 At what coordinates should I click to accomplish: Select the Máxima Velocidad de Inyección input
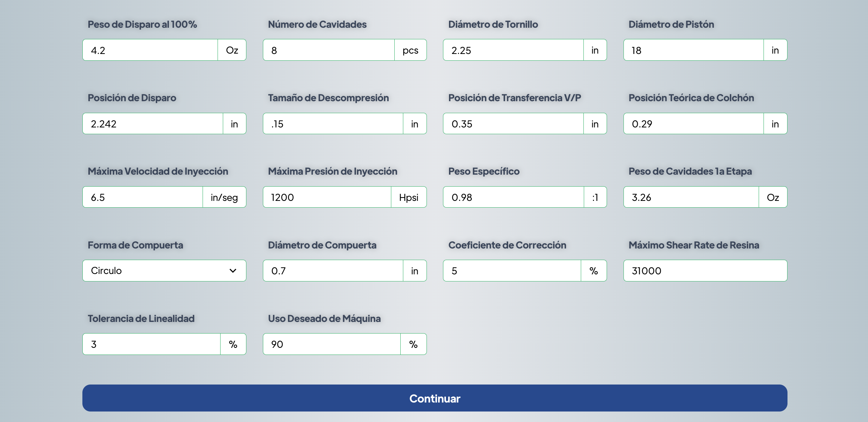click(143, 197)
